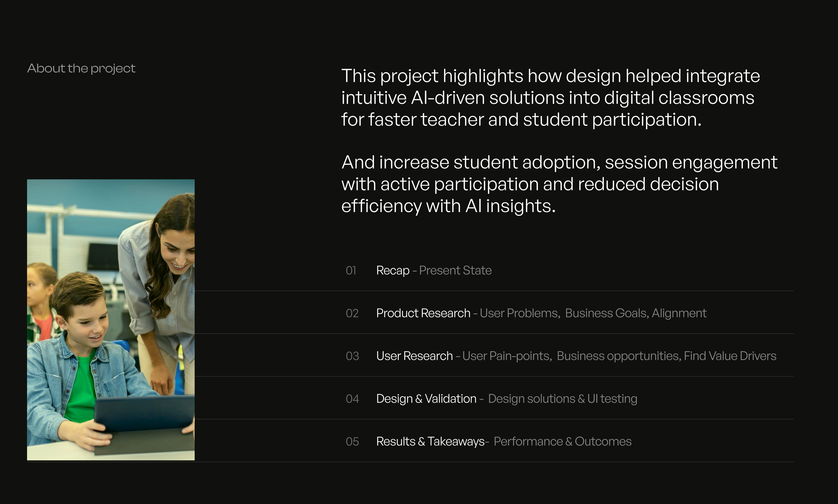Go to the User Research section title
This screenshot has height=504, width=838.
[x=414, y=356]
